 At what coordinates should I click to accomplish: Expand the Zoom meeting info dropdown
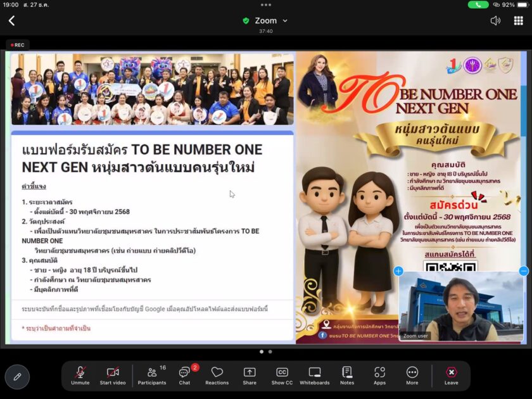click(265, 21)
